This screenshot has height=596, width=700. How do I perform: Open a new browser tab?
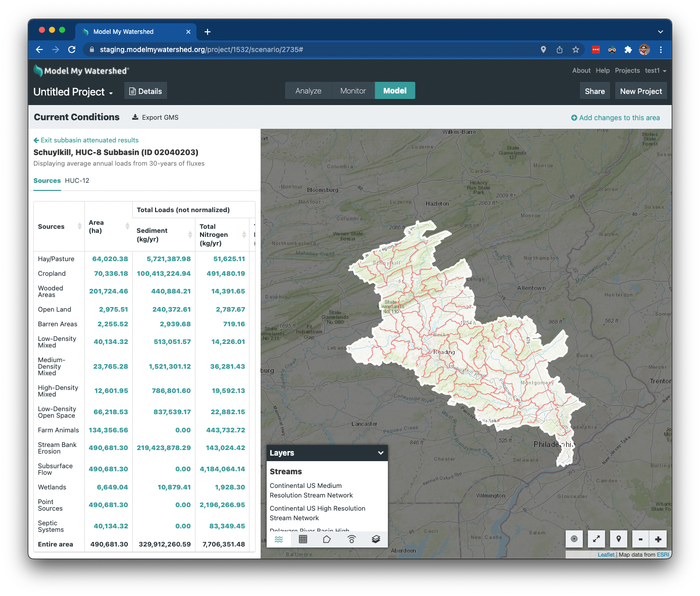tap(208, 32)
